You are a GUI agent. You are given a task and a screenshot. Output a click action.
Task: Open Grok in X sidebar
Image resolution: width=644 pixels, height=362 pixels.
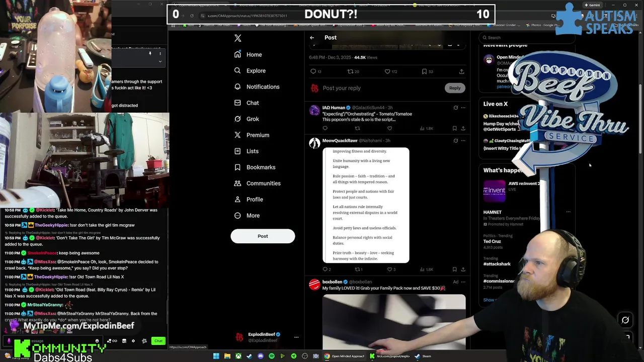click(x=247, y=119)
